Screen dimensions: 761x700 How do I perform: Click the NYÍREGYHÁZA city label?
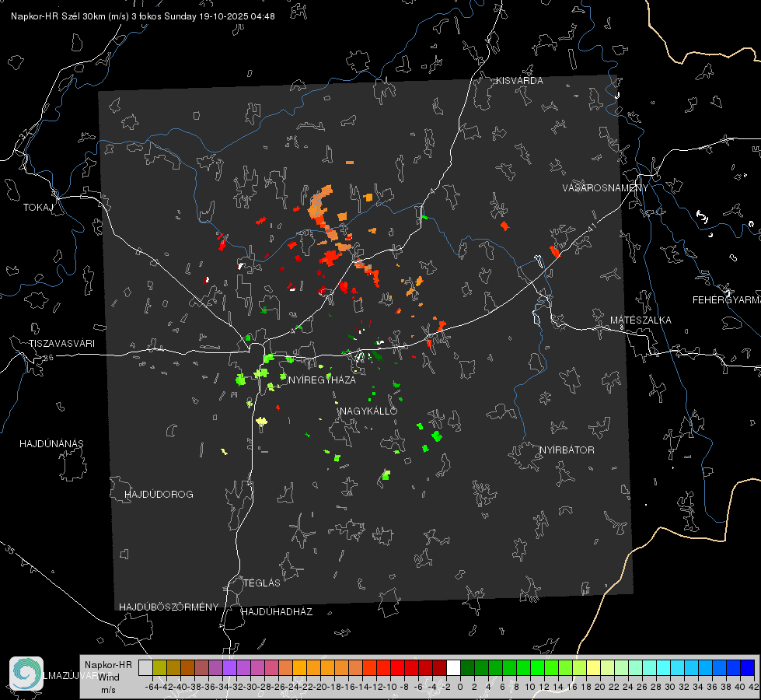322,380
